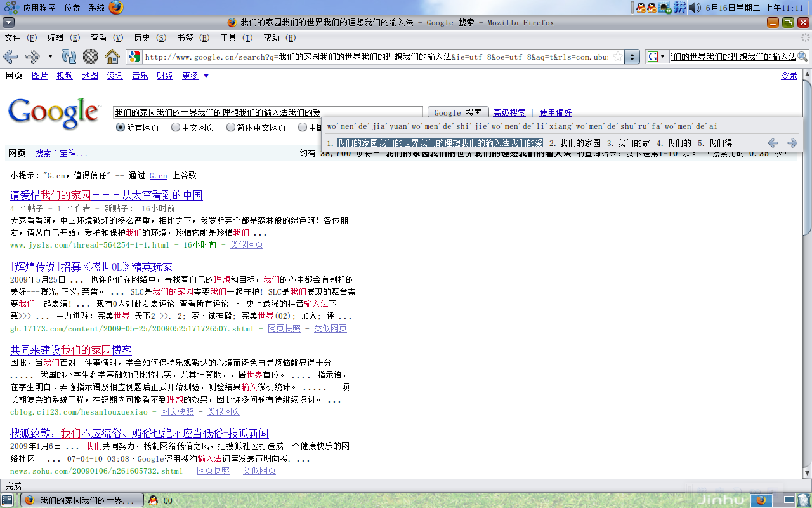Open the window menu button in title bar

[x=8, y=22]
